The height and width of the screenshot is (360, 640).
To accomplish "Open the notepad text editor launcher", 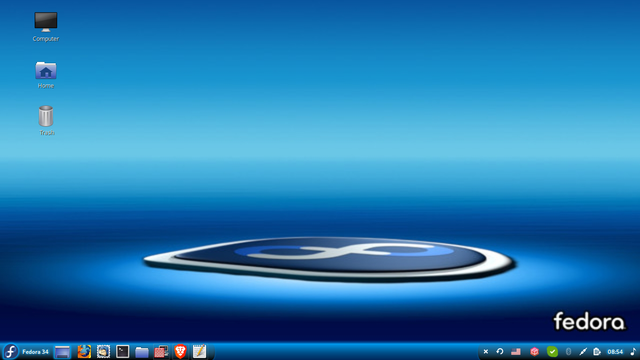I will pos(199,351).
